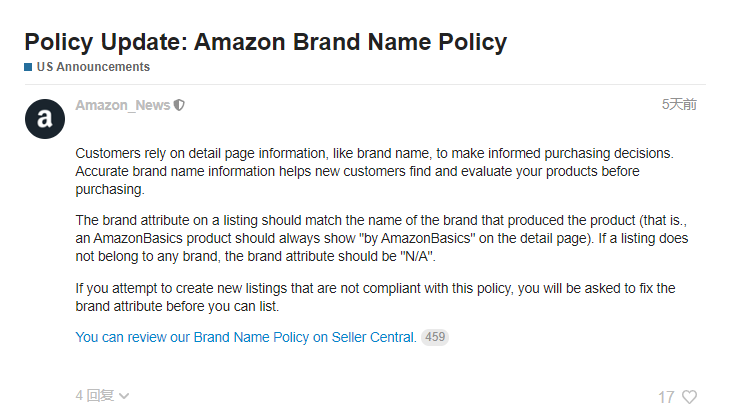The image size is (737, 419).
Task: Click the post title "Policy Update: Amazon Brand Name Policy"
Action: pyautogui.click(x=265, y=42)
